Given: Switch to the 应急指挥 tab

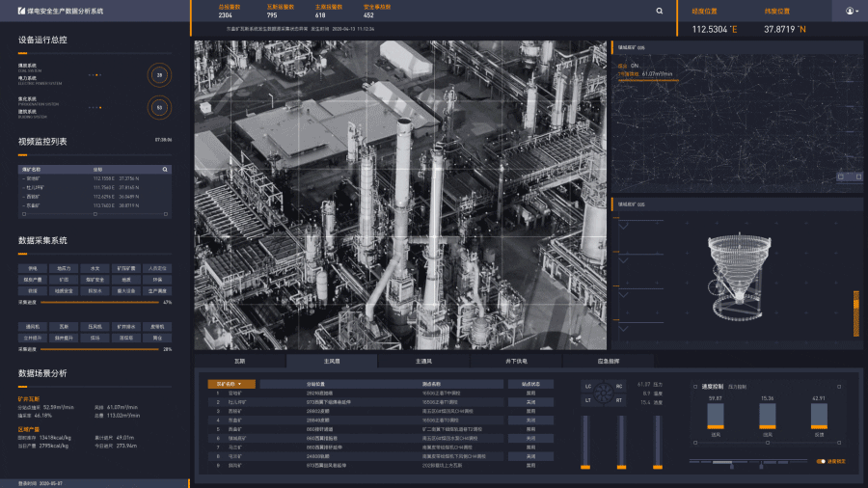Looking at the screenshot, I should point(608,362).
